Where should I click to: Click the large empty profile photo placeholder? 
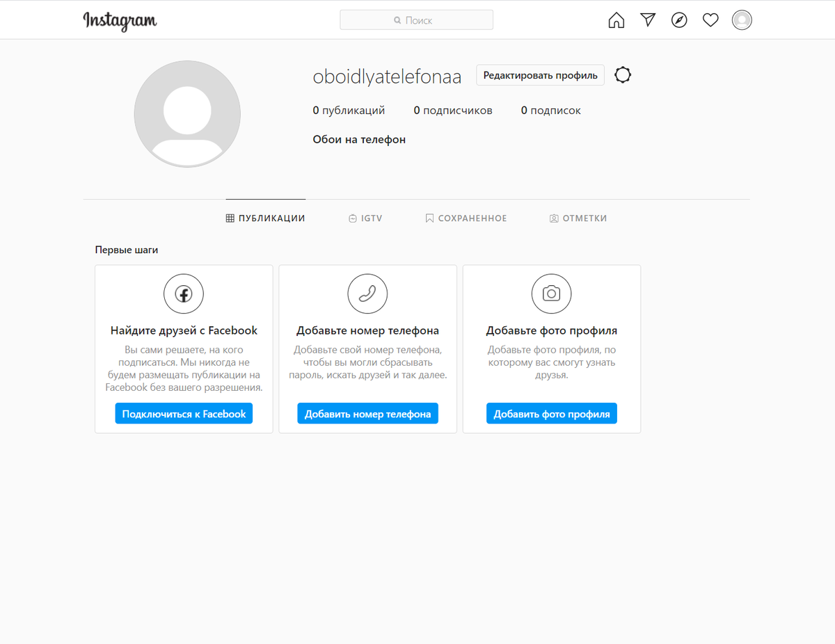[x=186, y=113]
